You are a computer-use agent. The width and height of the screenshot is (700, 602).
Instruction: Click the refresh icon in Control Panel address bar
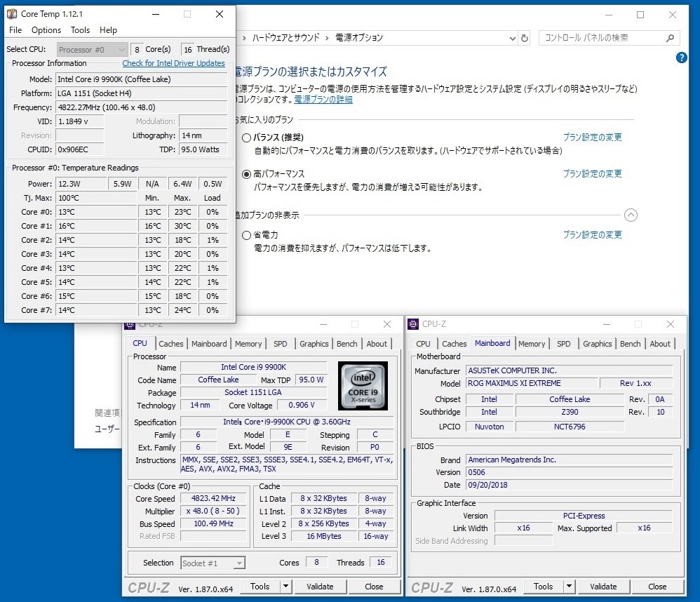pyautogui.click(x=525, y=39)
